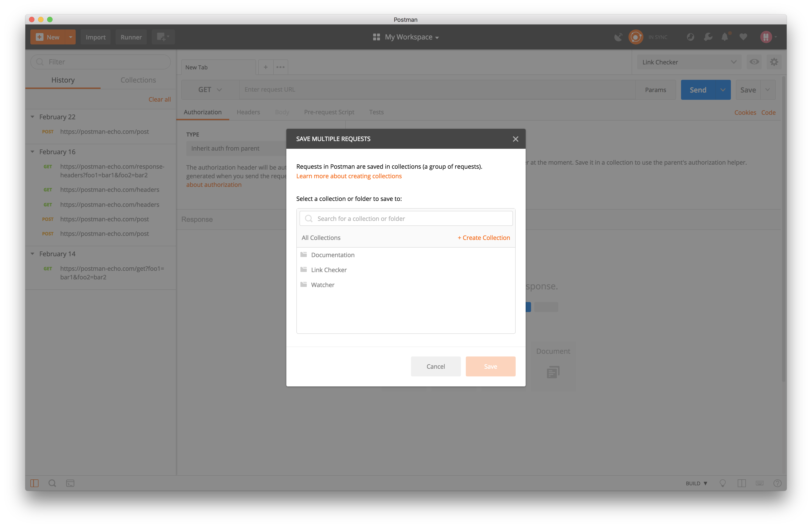This screenshot has height=527, width=812.
Task: Open the Link Checker environment dropdown
Action: pos(689,62)
